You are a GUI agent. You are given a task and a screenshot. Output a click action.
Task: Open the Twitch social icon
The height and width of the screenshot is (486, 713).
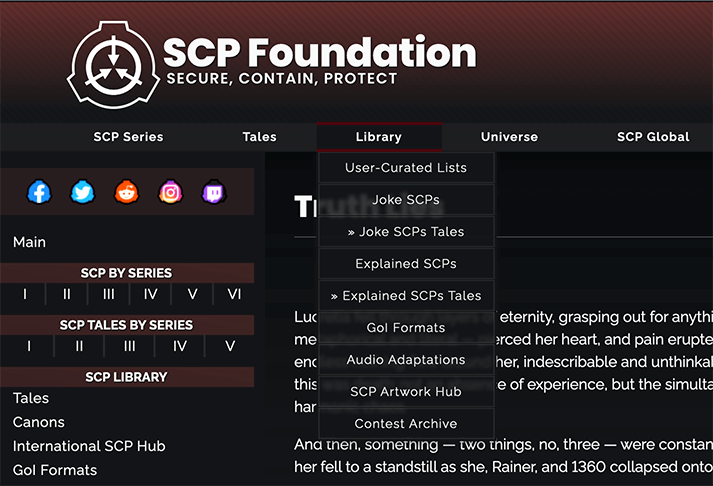[215, 192]
